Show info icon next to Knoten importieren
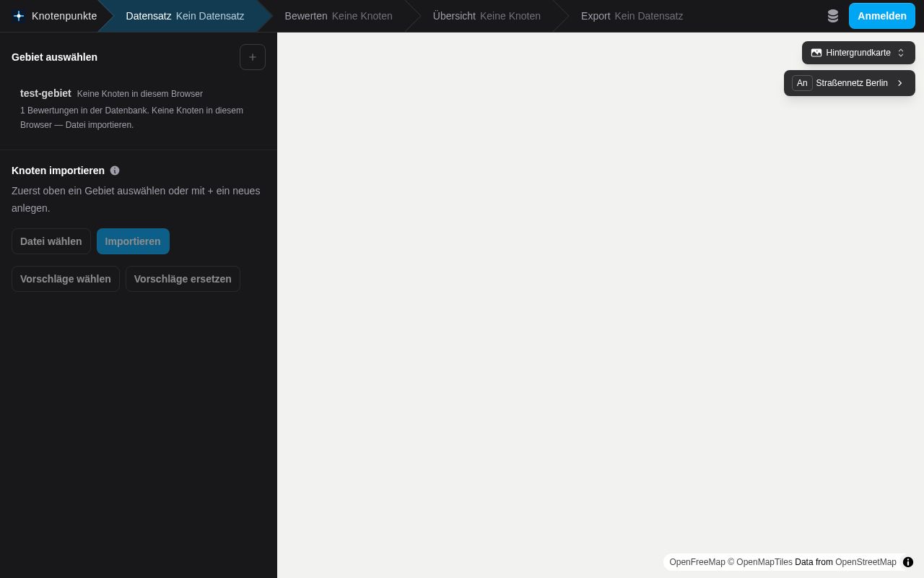The height and width of the screenshot is (578, 924). click(115, 171)
